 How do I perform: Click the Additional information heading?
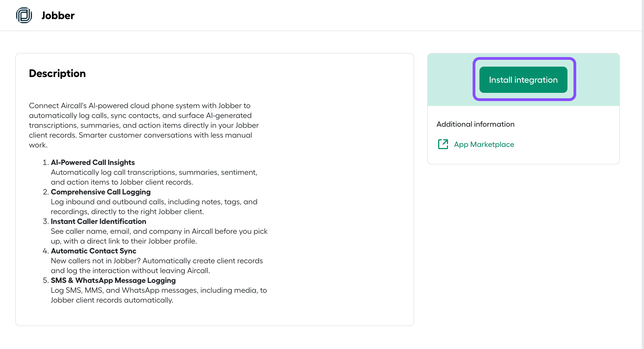(475, 124)
